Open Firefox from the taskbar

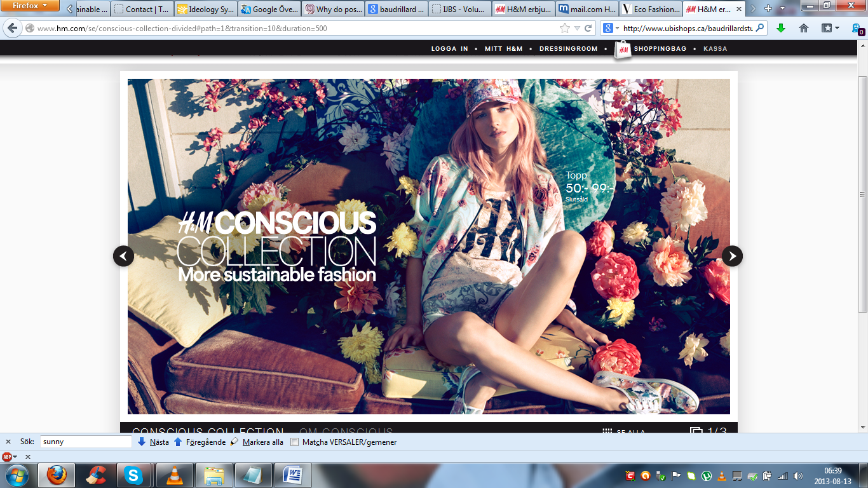57,475
